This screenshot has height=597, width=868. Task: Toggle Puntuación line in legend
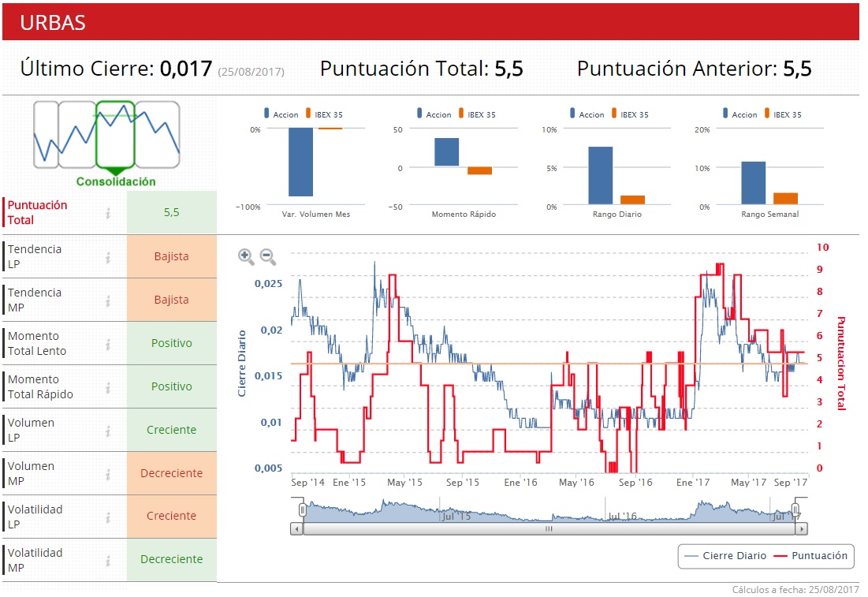(x=810, y=556)
